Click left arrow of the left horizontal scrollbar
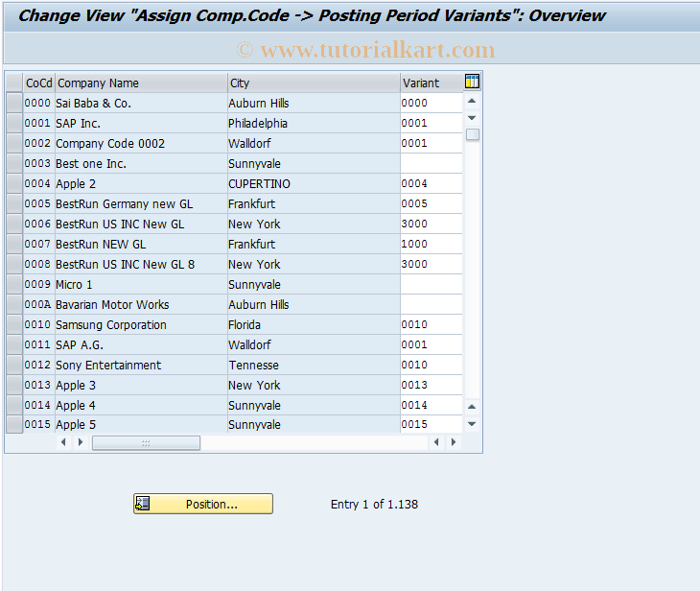Screen dimensions: 700x591 [63, 442]
